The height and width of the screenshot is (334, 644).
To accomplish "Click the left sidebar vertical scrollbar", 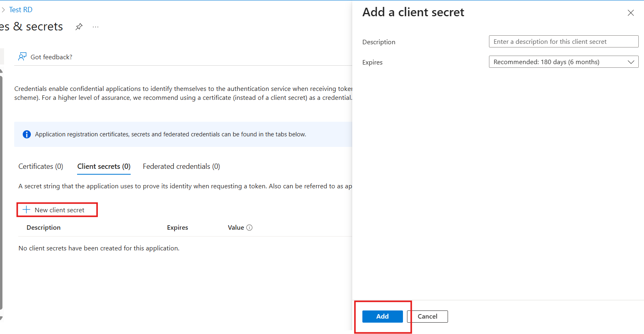I will pos(1,191).
